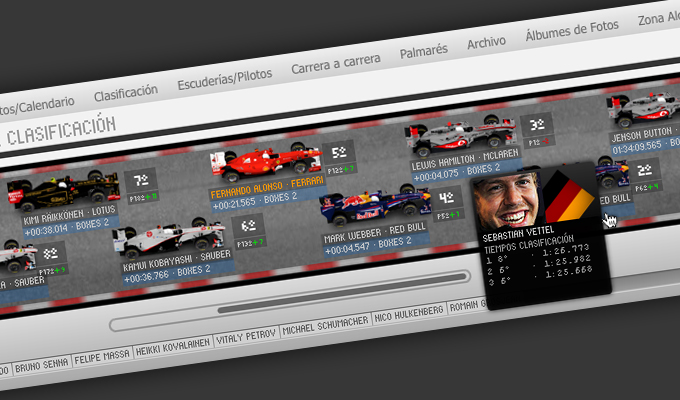This screenshot has height=400, width=680.
Task: Open the Archivo menu item
Action: click(486, 43)
